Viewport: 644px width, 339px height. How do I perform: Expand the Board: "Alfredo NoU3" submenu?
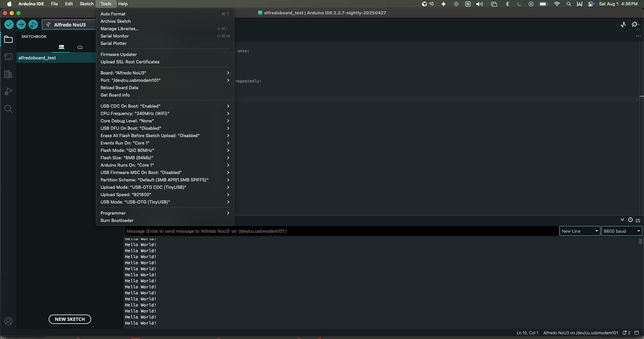point(165,73)
